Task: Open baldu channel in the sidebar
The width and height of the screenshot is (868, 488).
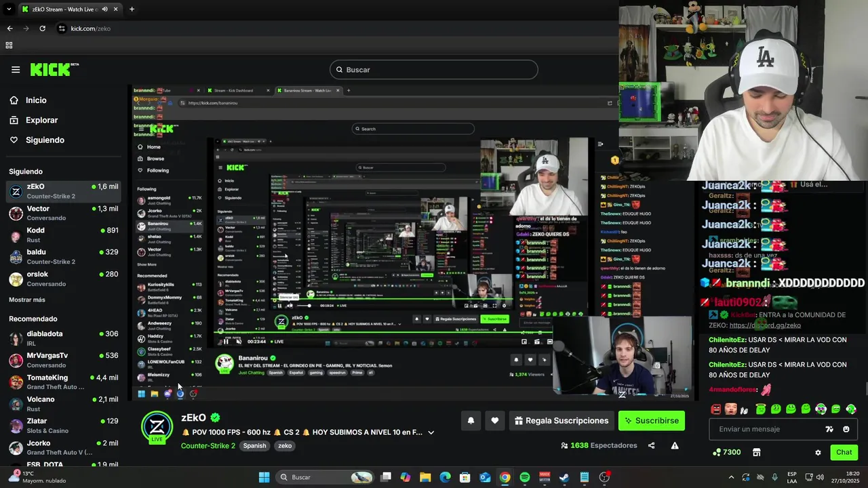Action: tap(64, 257)
